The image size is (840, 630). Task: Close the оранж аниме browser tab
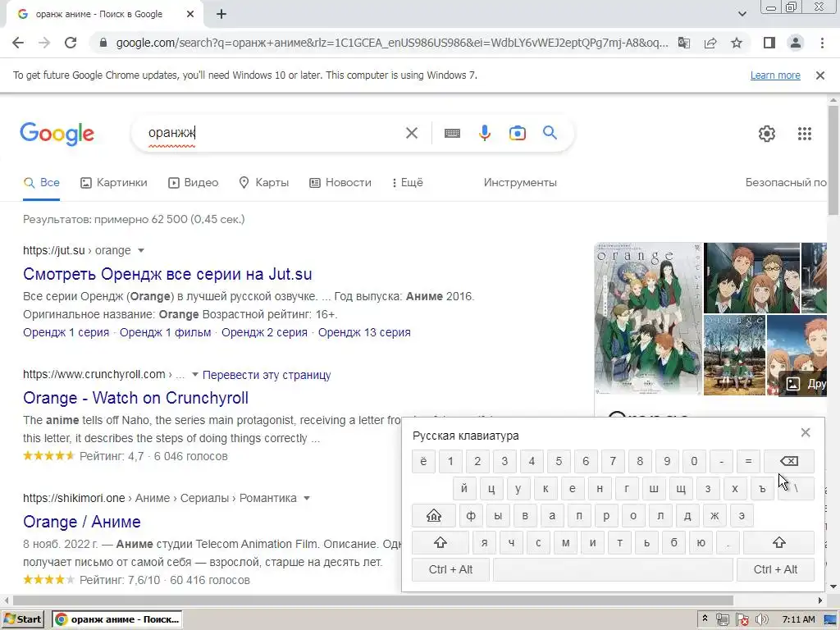(x=190, y=14)
